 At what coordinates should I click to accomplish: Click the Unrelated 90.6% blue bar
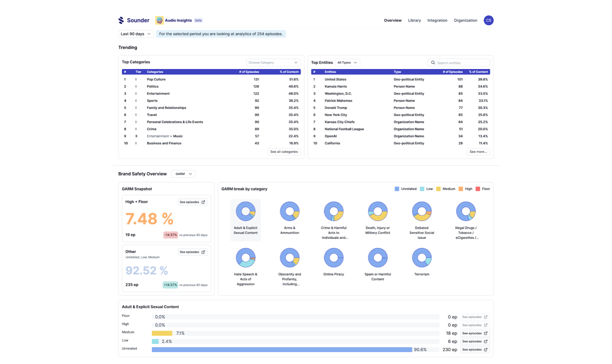282,350
